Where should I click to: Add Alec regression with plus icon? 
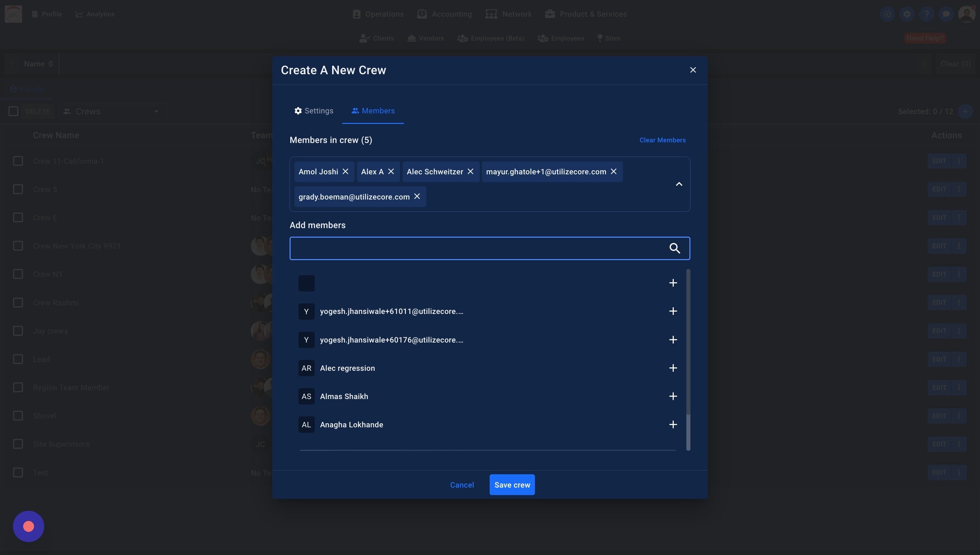click(673, 368)
